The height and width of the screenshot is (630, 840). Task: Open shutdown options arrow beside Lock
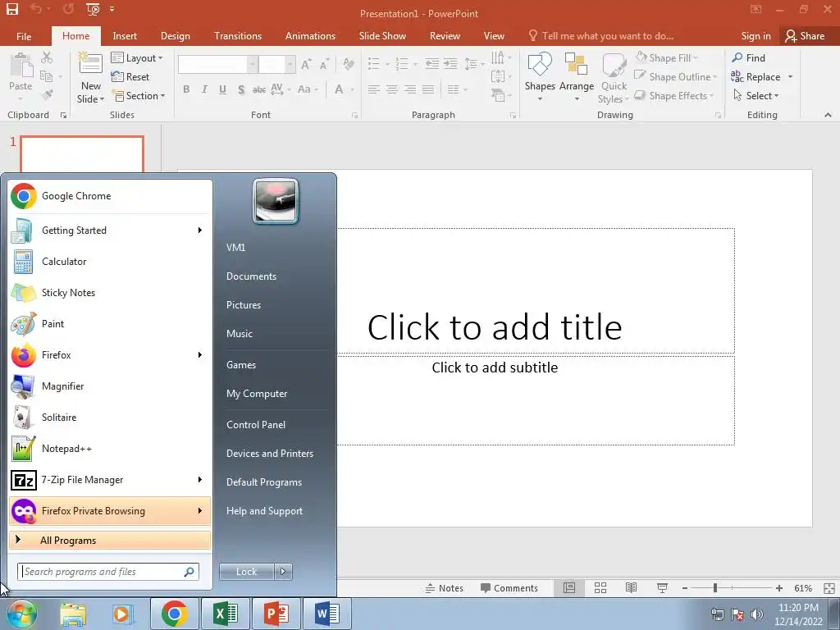point(283,572)
